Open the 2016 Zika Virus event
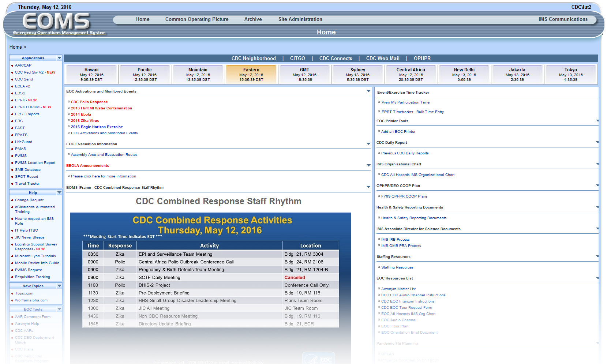The height and width of the screenshot is (364, 607). pos(85,121)
